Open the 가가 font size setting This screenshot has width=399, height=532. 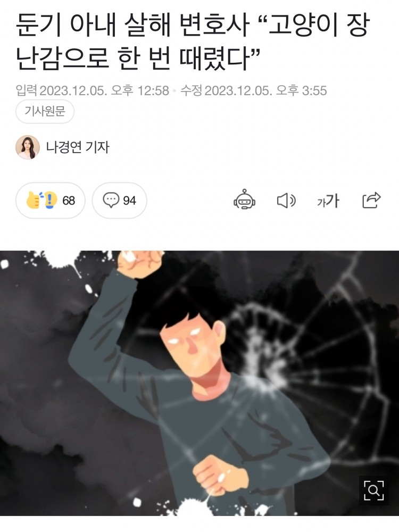pyautogui.click(x=328, y=201)
